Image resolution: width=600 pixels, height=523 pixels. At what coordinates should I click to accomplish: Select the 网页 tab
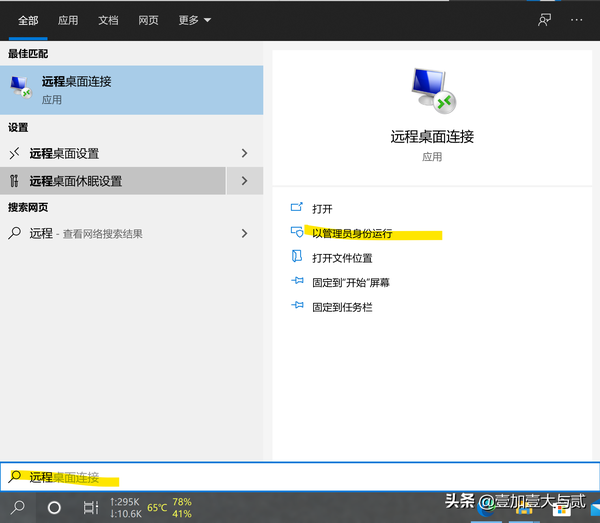click(148, 19)
